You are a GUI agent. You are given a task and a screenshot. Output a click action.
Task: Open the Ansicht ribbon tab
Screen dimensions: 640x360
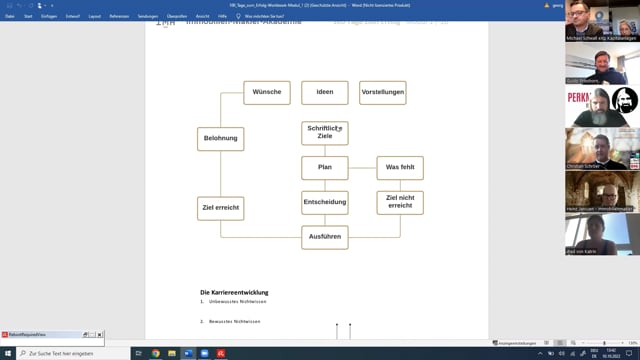[202, 16]
